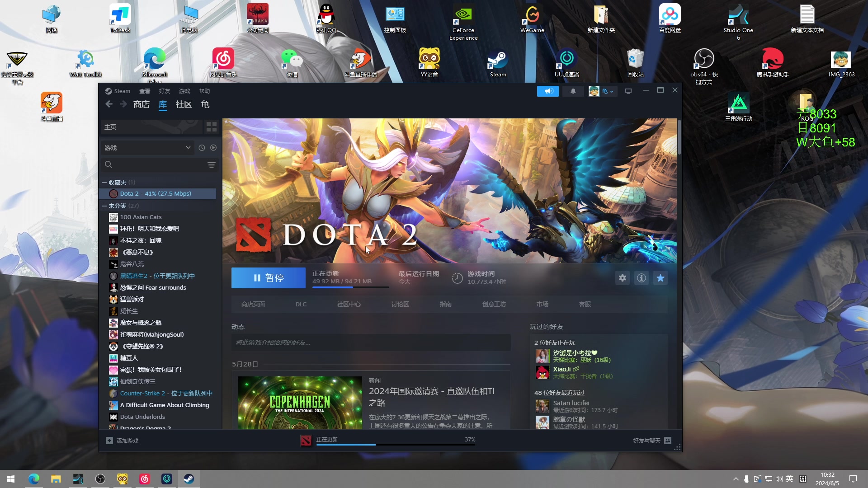Image resolution: width=868 pixels, height=488 pixels.
Task: Open the 商店页面 link for Dota 2
Action: tap(253, 304)
